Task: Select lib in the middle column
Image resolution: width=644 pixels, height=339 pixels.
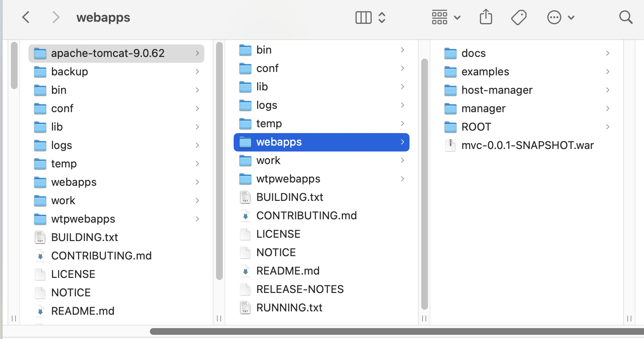Action: [x=262, y=87]
